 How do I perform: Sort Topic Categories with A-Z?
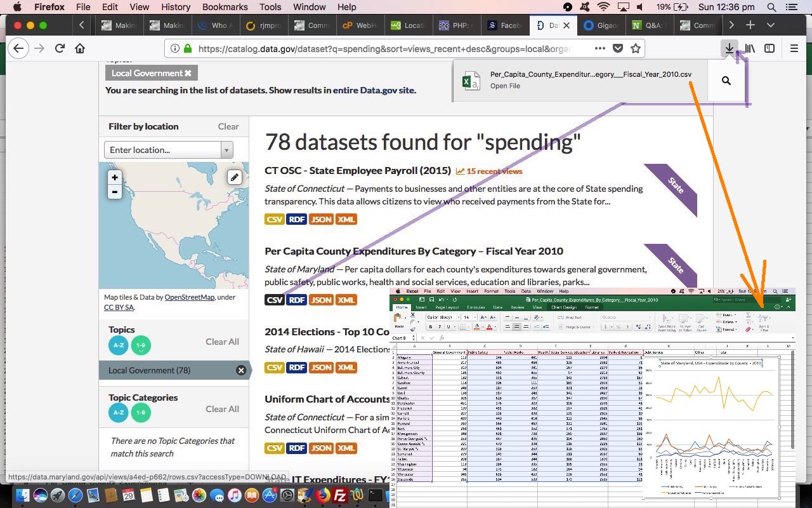(118, 413)
